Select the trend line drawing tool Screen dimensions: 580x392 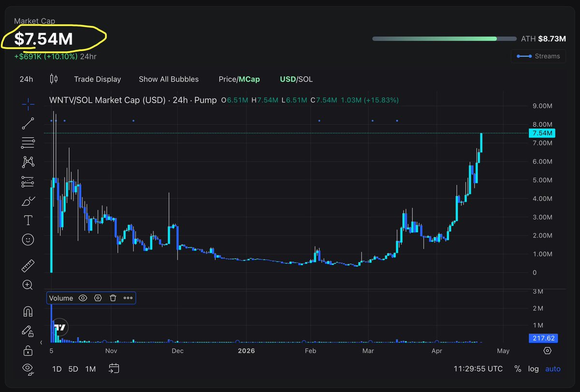28,123
